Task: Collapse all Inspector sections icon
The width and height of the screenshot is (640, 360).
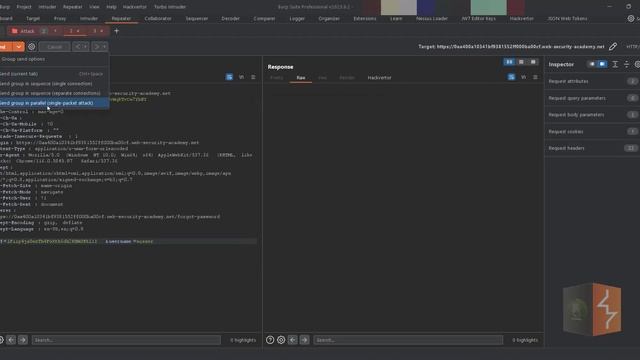Action: [627, 64]
